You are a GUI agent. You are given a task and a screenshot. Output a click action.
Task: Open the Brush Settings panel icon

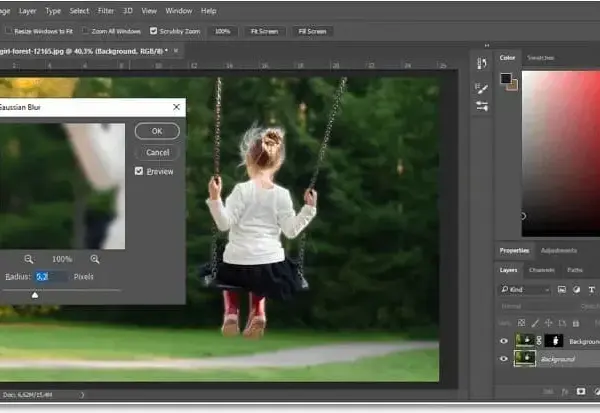[x=482, y=88]
